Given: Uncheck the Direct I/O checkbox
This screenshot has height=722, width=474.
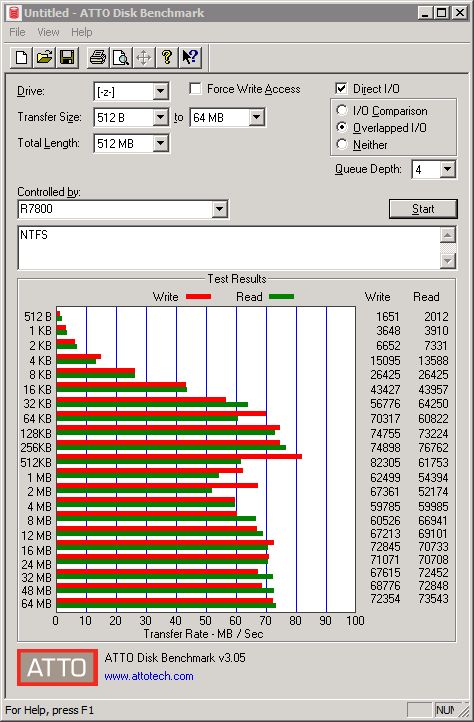Looking at the screenshot, I should 341,88.
